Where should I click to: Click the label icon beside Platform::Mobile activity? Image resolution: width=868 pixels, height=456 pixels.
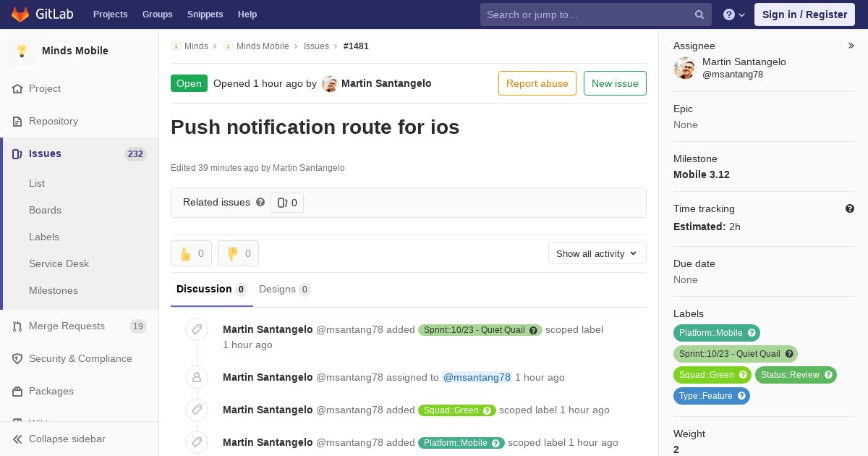(x=197, y=442)
